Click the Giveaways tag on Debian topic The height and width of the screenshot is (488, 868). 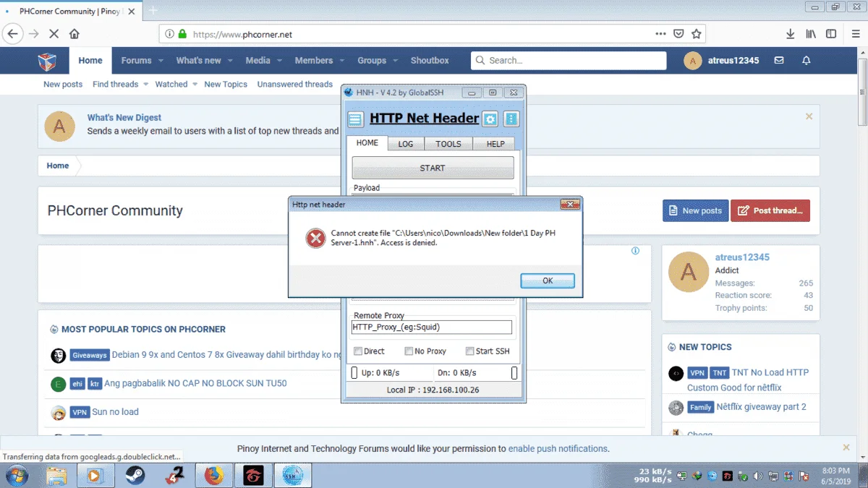(90, 355)
